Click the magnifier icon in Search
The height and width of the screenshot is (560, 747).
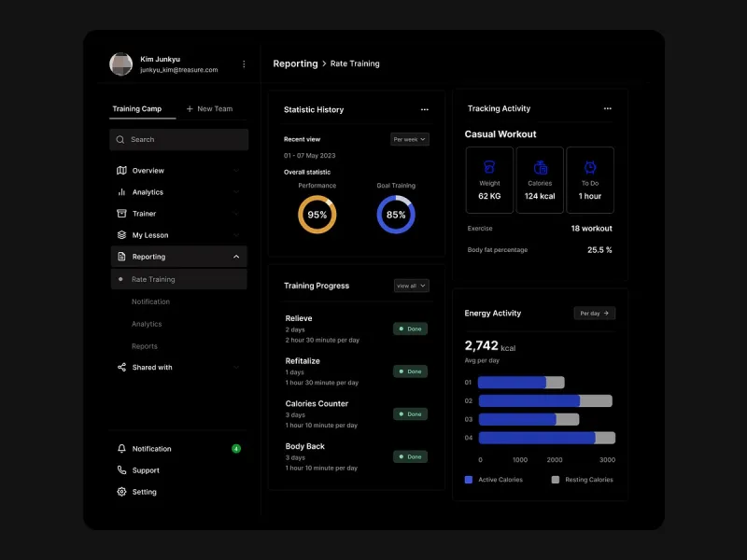click(120, 139)
